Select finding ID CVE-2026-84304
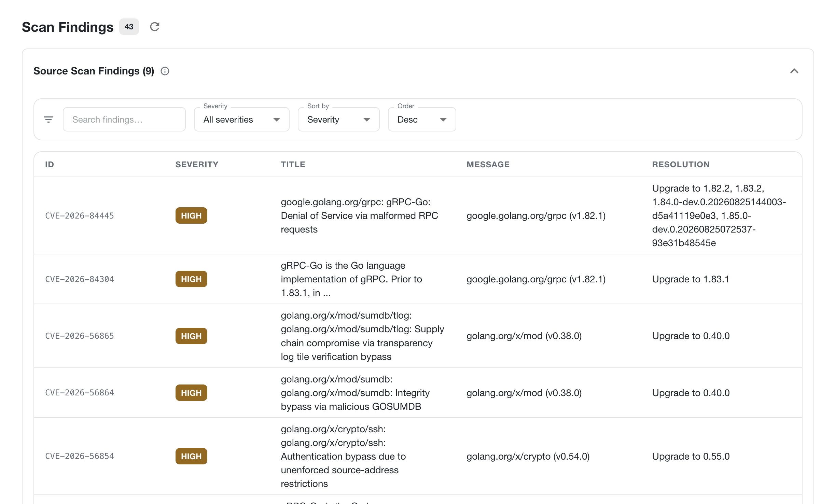 pyautogui.click(x=80, y=279)
